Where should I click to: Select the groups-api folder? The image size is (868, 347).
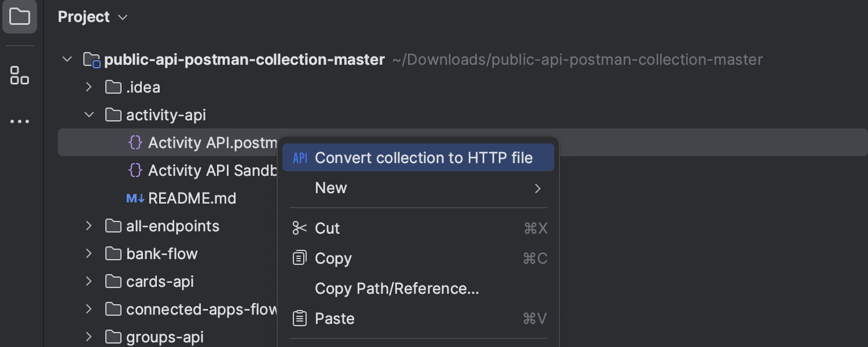pyautogui.click(x=165, y=337)
